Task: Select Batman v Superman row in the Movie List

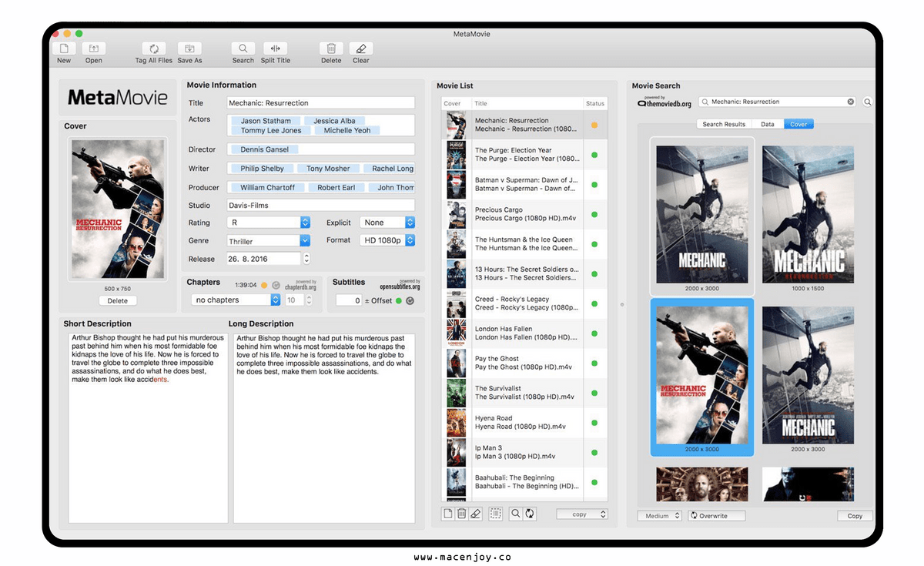Action: pyautogui.click(x=524, y=185)
